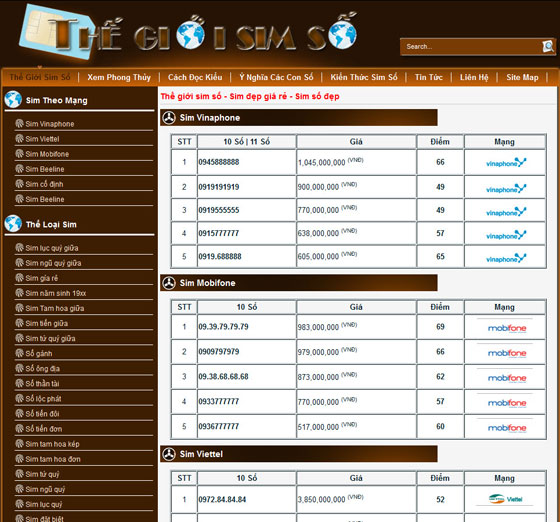Open Sim lục quý giữa category
This screenshot has width=560, height=522.
click(52, 248)
